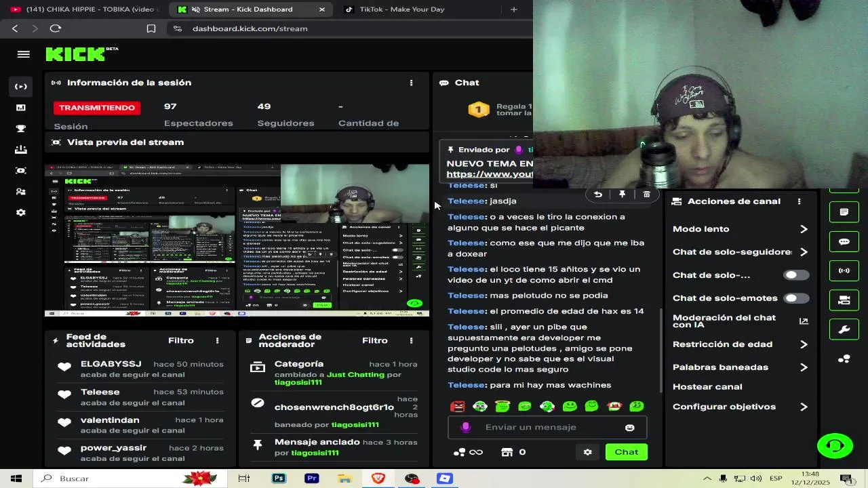The image size is (868, 488).
Task: Select the red angry emote
Action: pyautogui.click(x=458, y=406)
